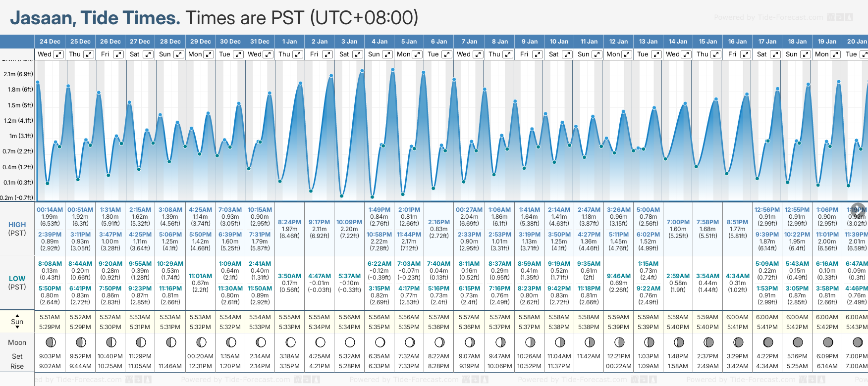Click expand icon for Sat 17 Jan
868x386 pixels.
pyautogui.click(x=775, y=54)
